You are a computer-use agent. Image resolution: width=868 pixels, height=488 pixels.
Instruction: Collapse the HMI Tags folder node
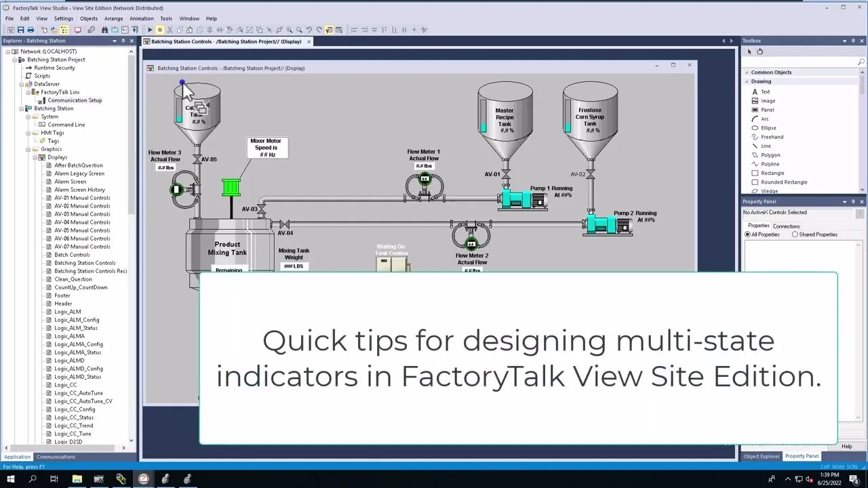click(28, 133)
